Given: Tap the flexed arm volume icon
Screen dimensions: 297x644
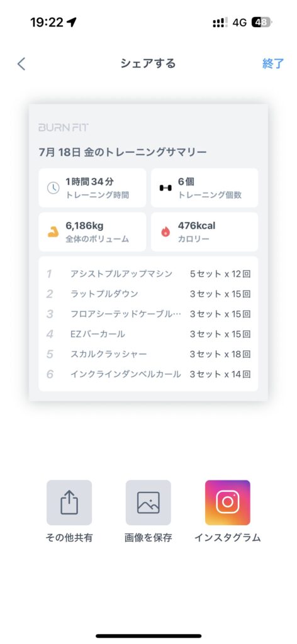Looking at the screenshot, I should [53, 232].
